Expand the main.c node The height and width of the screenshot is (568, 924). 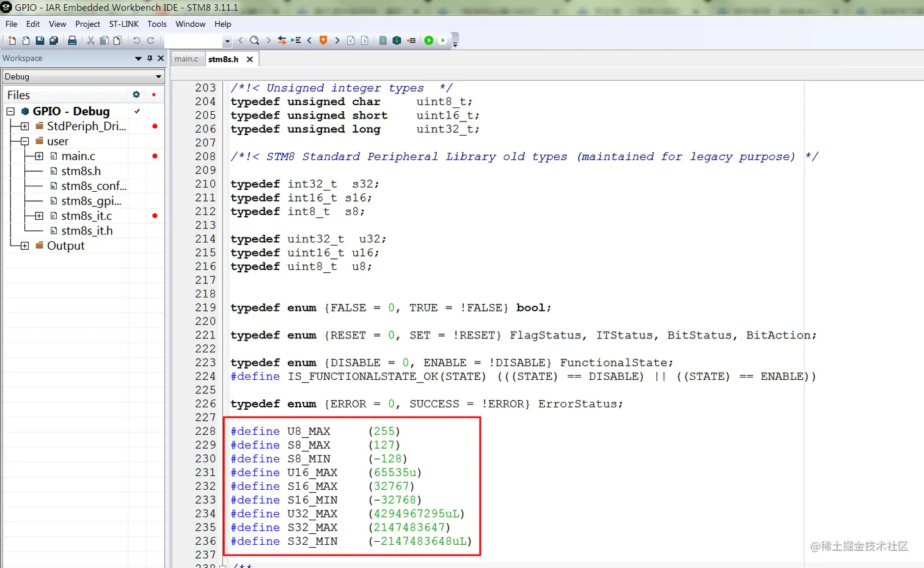tap(39, 156)
